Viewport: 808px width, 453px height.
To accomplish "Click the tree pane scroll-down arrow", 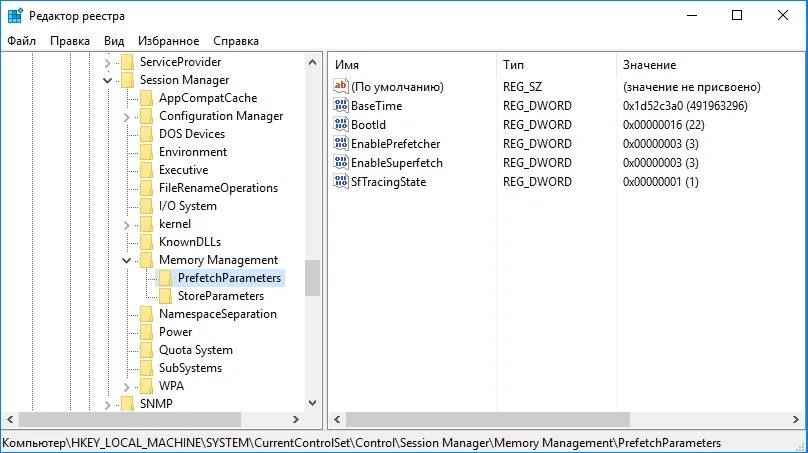I will [x=312, y=403].
